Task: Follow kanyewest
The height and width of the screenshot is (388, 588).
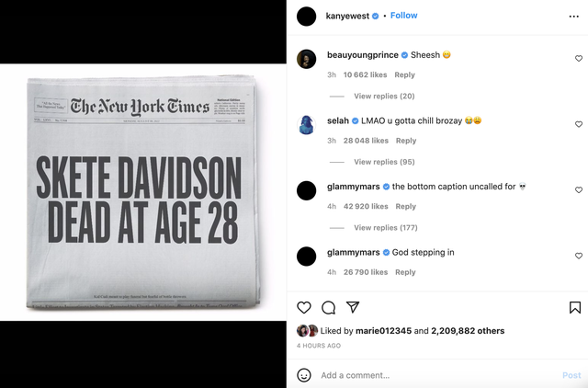Action: tap(404, 16)
